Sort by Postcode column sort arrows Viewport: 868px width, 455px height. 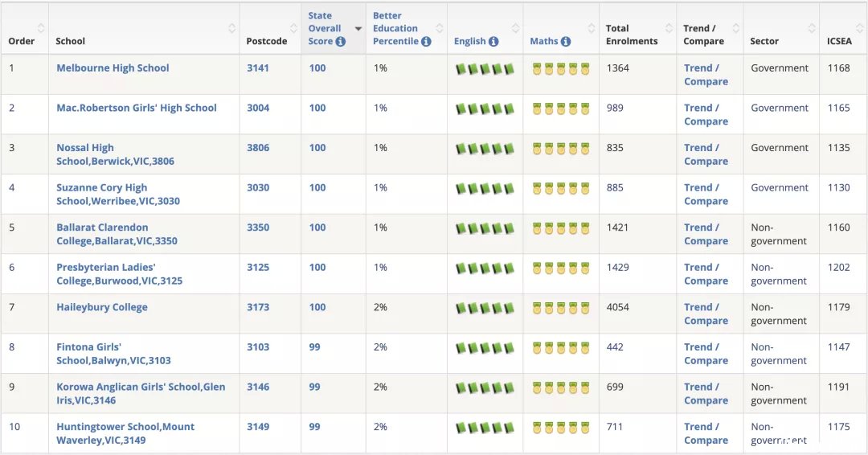(x=294, y=28)
